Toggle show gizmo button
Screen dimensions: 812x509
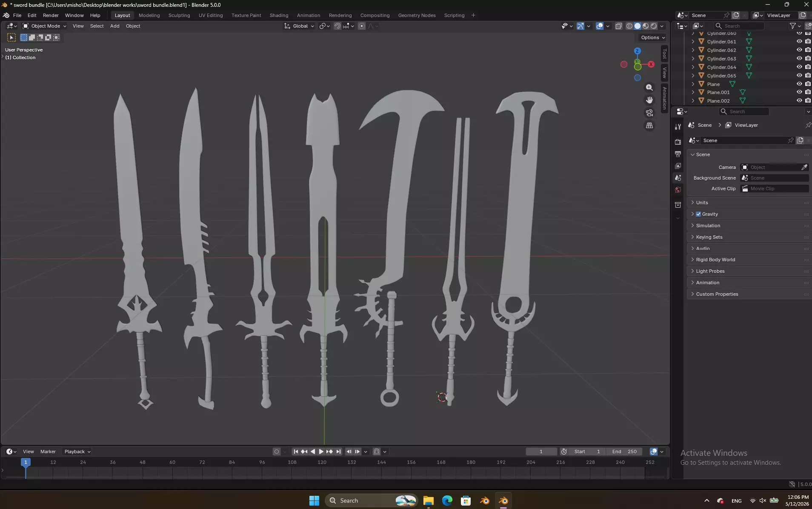(x=580, y=26)
